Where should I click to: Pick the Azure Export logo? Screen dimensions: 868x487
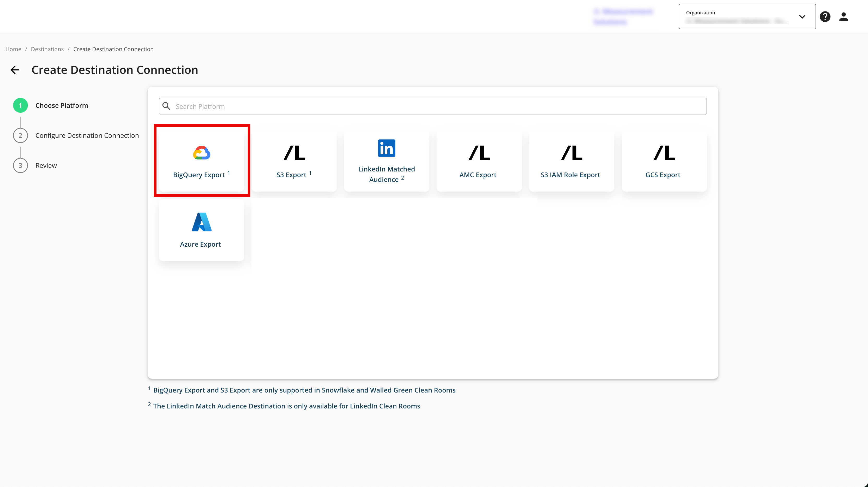tap(202, 222)
